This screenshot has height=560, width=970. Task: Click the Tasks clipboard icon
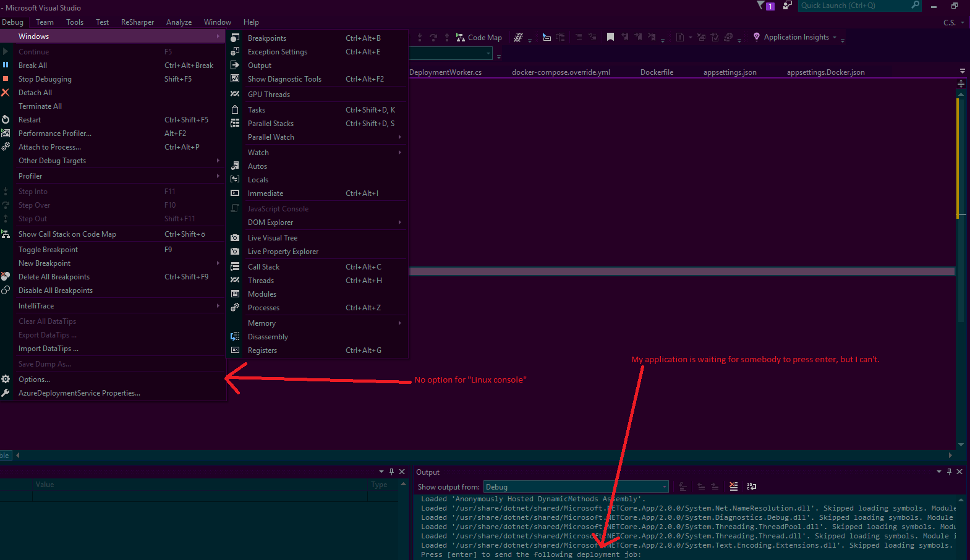[x=235, y=109]
